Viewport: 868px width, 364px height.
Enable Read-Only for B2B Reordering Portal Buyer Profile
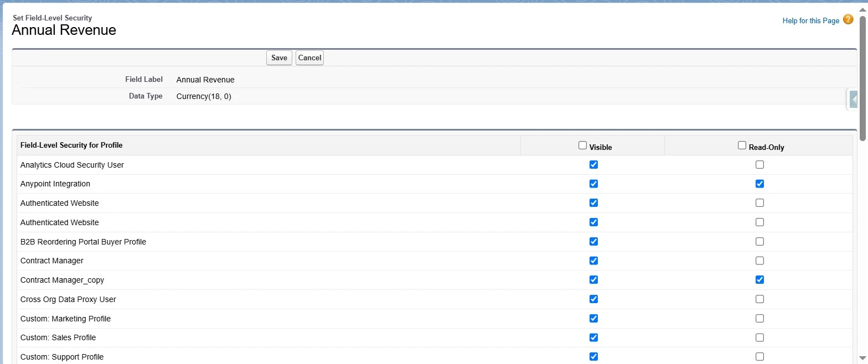click(759, 242)
